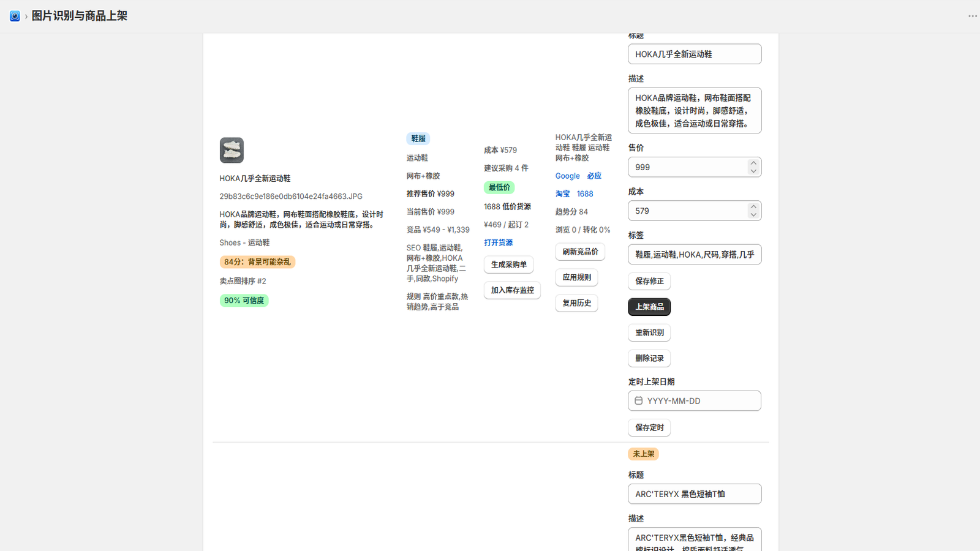Delete the record with 删除记录
The image size is (980, 551).
click(x=649, y=358)
